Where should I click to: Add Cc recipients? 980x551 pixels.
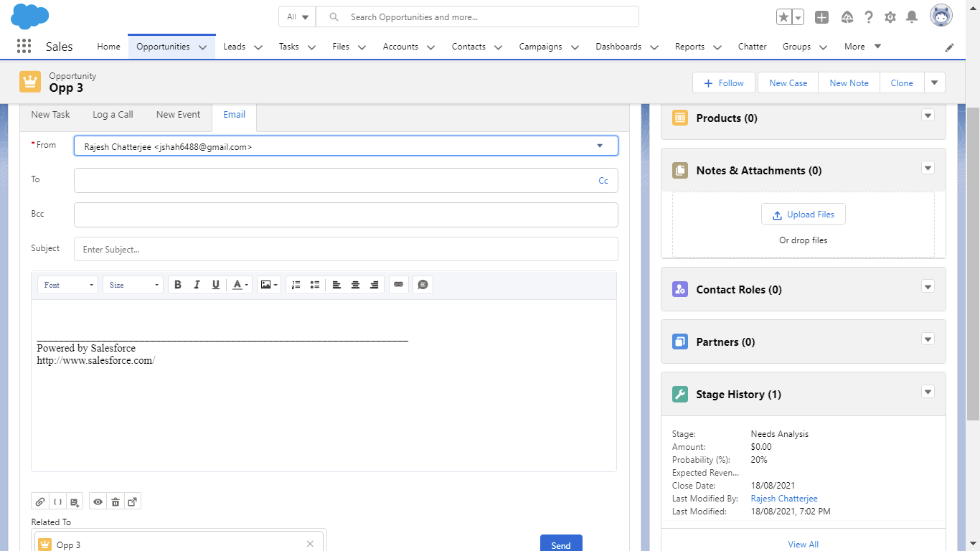point(603,181)
